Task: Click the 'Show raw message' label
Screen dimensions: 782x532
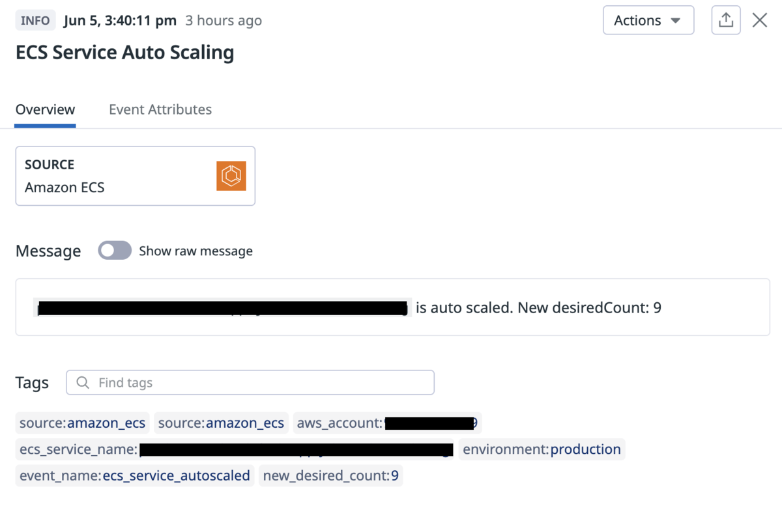Action: click(195, 251)
